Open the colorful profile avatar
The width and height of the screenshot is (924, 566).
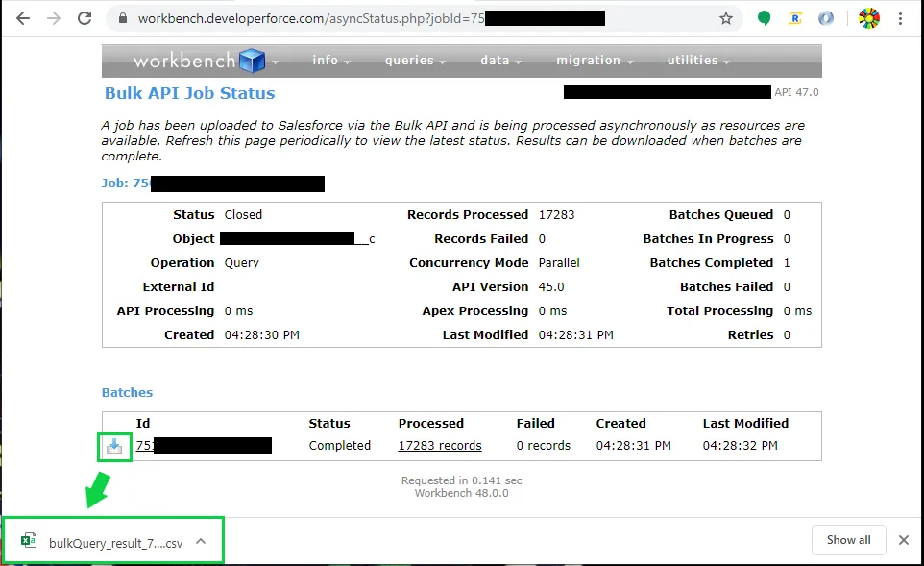click(x=869, y=19)
